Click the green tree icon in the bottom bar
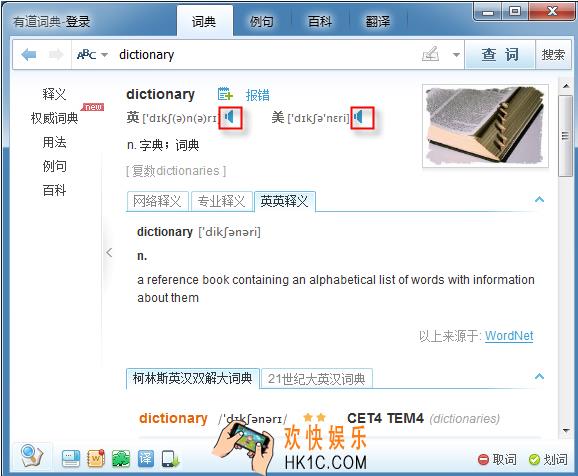The image size is (578, 476). 121,459
